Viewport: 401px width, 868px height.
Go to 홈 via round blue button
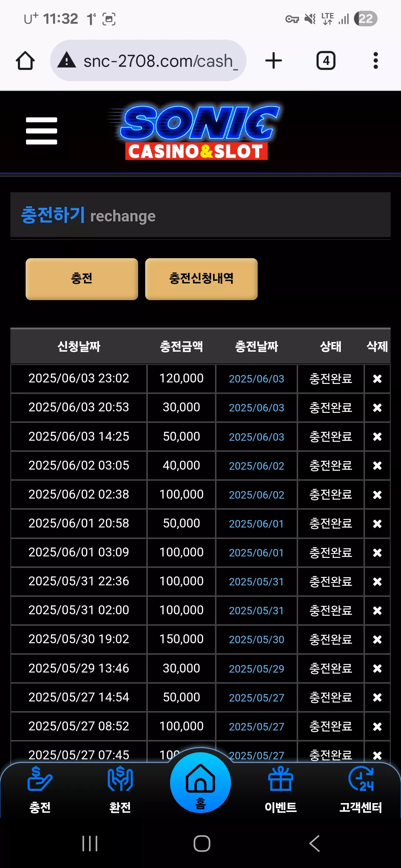coord(200,782)
